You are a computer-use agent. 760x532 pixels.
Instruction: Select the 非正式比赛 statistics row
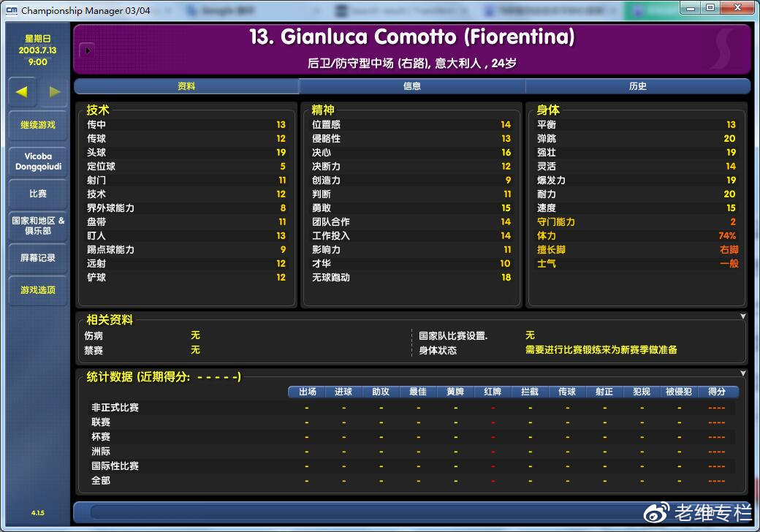point(412,408)
